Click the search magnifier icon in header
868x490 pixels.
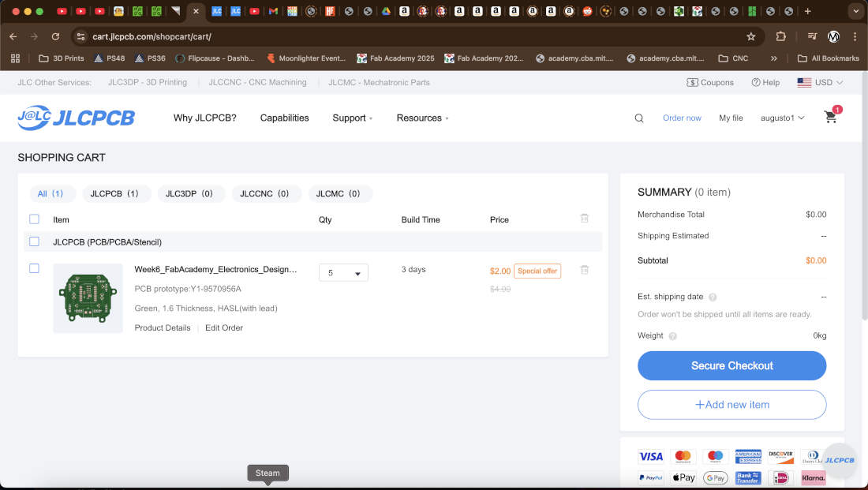(639, 118)
